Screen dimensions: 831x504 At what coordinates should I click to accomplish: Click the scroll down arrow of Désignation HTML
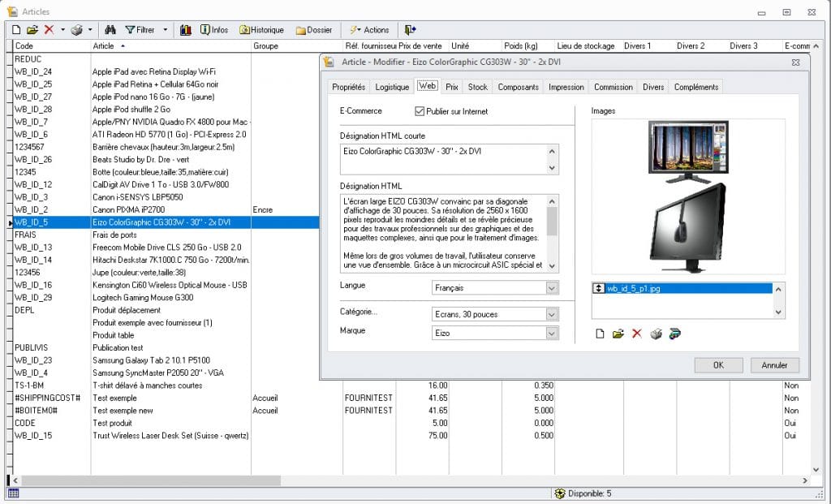click(x=552, y=266)
